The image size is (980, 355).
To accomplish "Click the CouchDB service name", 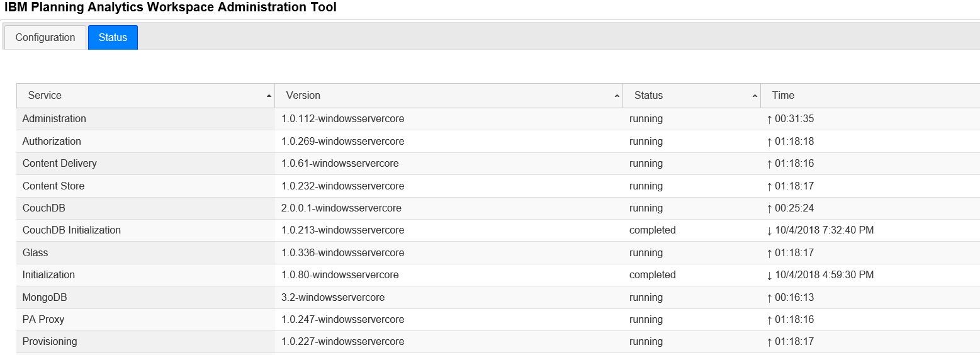I will (x=43, y=208).
